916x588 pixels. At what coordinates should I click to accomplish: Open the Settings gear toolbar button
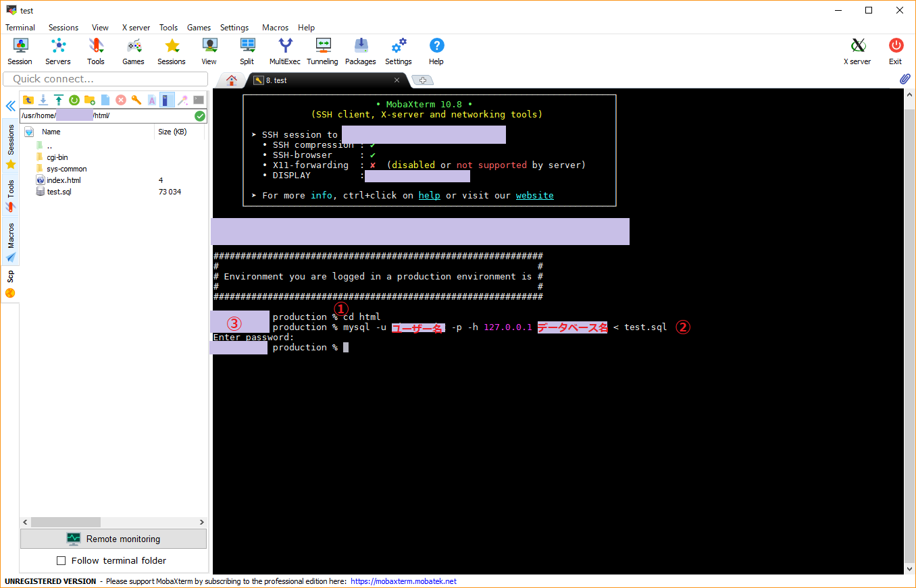[399, 51]
